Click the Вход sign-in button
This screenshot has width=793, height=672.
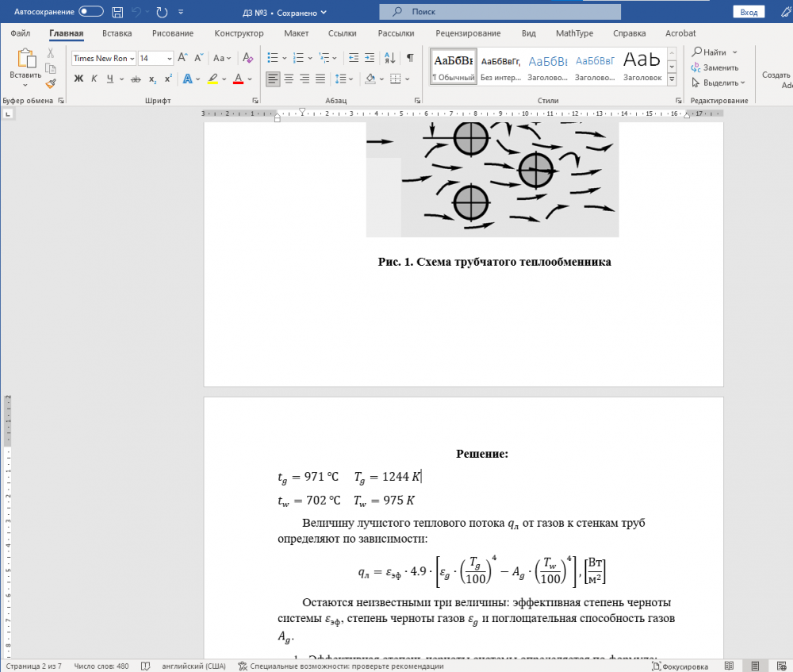point(749,12)
